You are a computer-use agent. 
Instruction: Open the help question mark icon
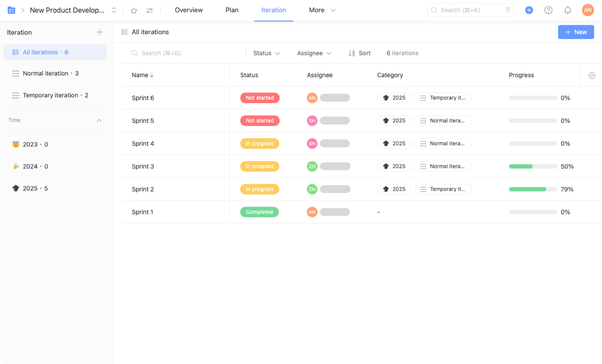coord(548,10)
